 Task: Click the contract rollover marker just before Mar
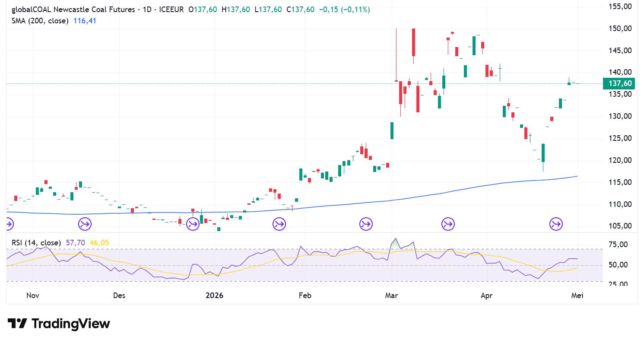pyautogui.click(x=366, y=224)
